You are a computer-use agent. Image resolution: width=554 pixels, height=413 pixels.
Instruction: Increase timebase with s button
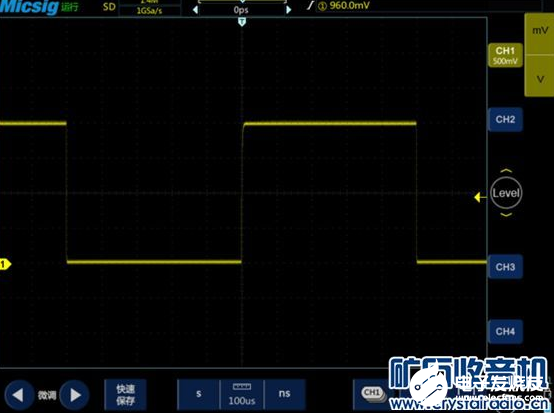198,394
